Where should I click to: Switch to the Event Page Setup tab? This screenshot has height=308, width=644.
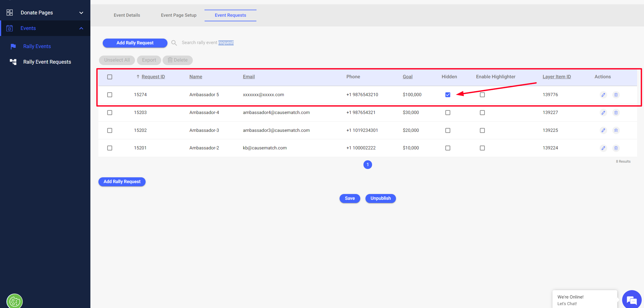tap(179, 15)
